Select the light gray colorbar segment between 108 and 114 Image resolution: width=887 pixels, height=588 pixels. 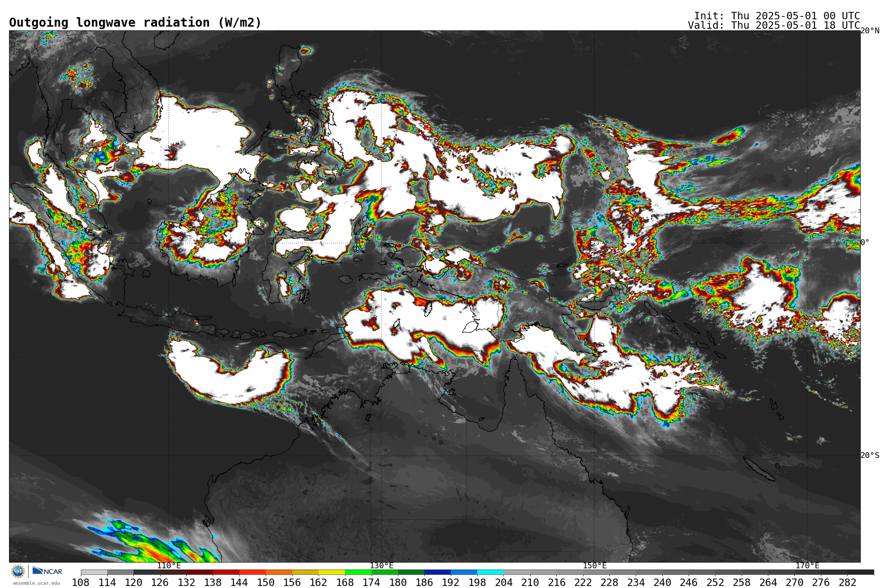(94, 572)
